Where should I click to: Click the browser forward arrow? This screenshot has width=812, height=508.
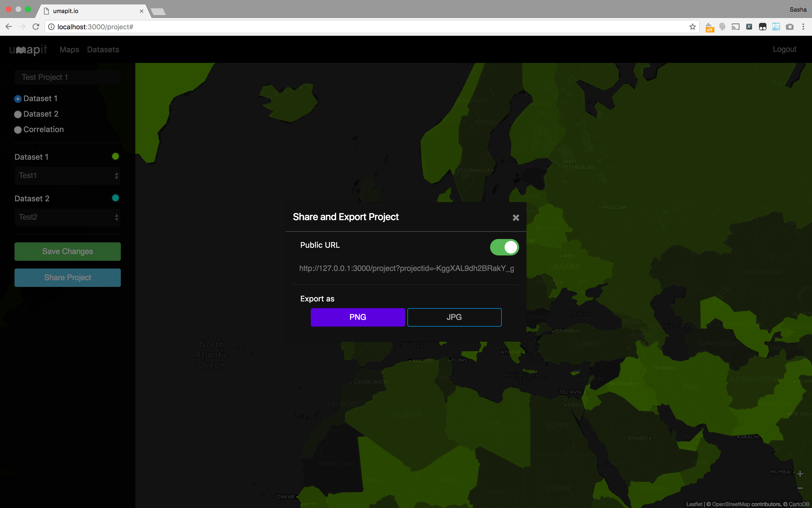[x=22, y=27]
